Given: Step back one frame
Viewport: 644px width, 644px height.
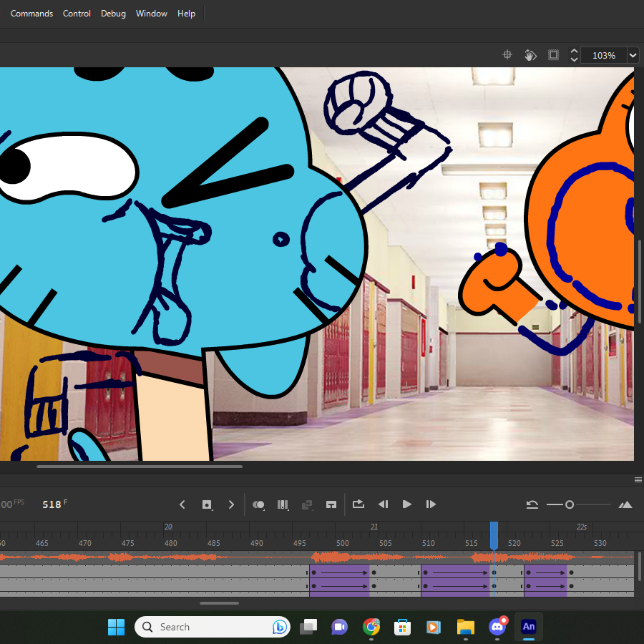Looking at the screenshot, I should coord(383,504).
